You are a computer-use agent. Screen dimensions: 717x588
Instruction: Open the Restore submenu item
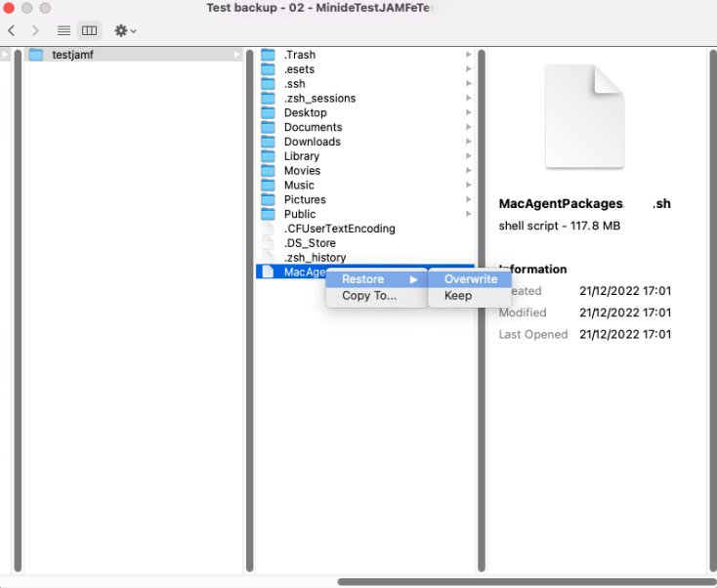click(x=377, y=279)
